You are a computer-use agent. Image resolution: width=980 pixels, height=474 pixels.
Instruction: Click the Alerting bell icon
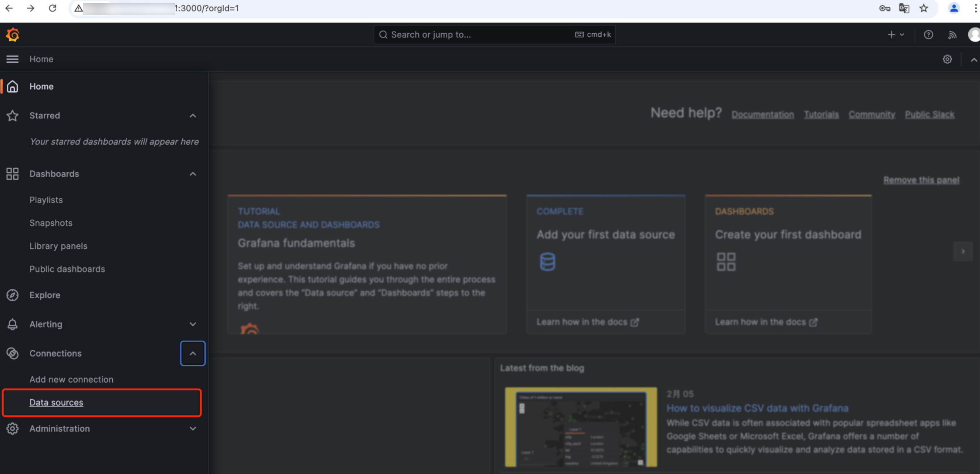point(12,324)
